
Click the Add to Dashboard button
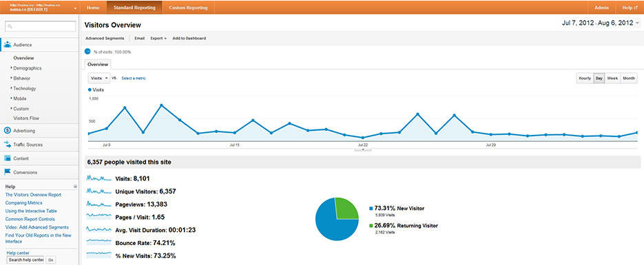[189, 38]
